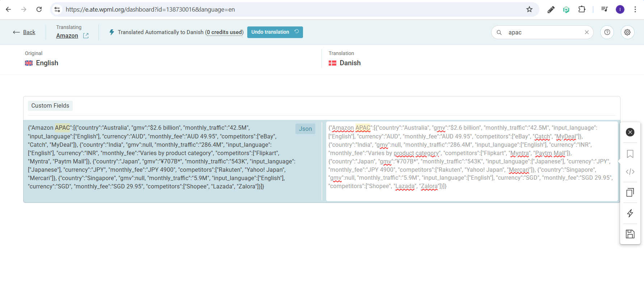The image size is (644, 283).
Task: Click the Undo translation button
Action: pos(275,32)
